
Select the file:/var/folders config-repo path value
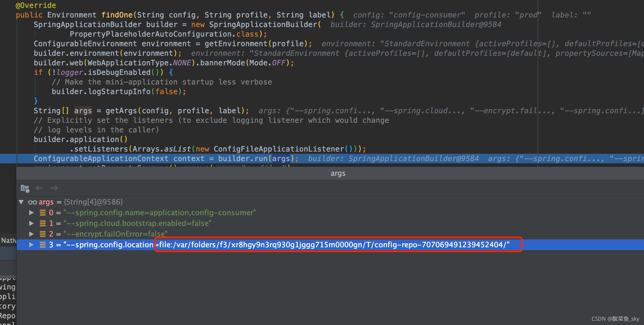click(x=334, y=245)
